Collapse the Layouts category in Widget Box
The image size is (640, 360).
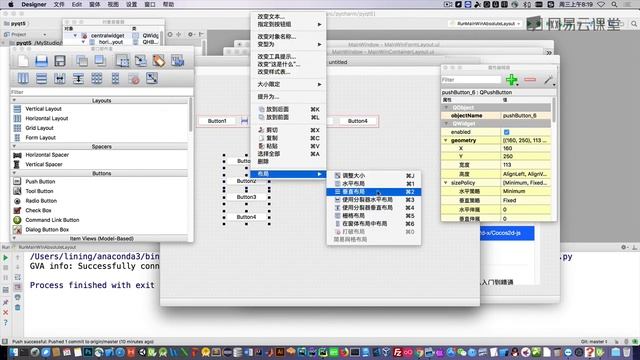tap(14, 100)
